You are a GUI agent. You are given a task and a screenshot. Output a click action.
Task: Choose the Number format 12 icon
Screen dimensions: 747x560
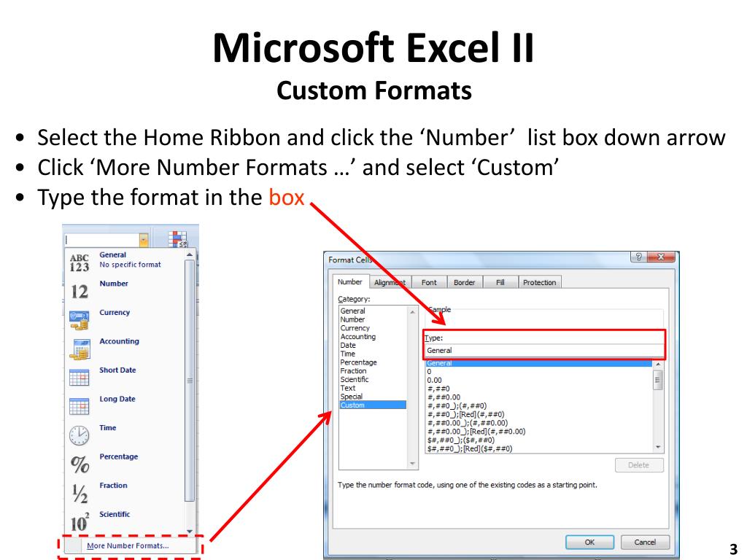point(79,291)
